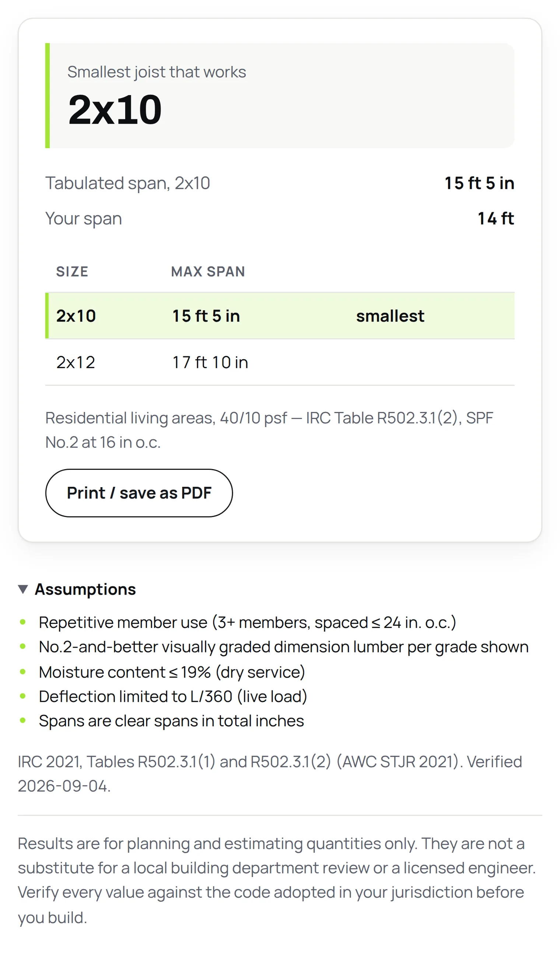560x964 pixels.
Task: Click the Assumptions heading text
Action: (85, 589)
